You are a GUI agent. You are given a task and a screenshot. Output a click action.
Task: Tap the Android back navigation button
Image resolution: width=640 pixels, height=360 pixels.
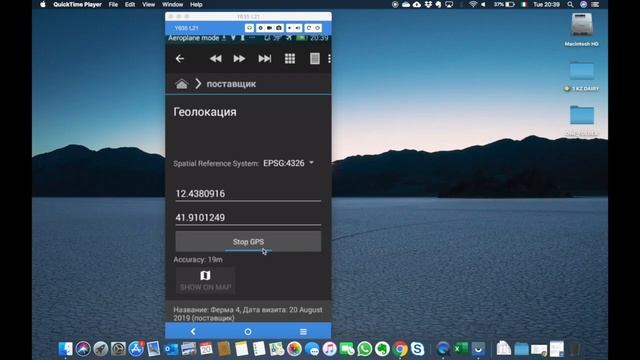[x=193, y=331]
